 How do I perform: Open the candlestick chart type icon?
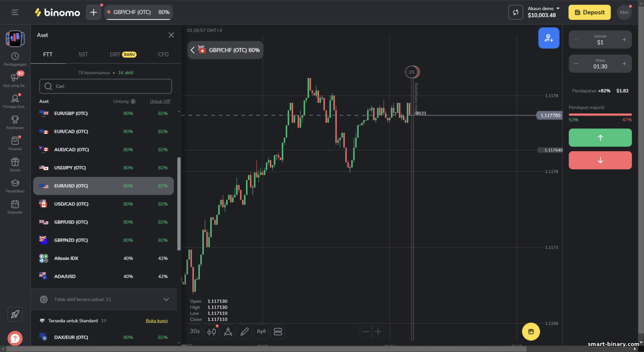point(211,331)
